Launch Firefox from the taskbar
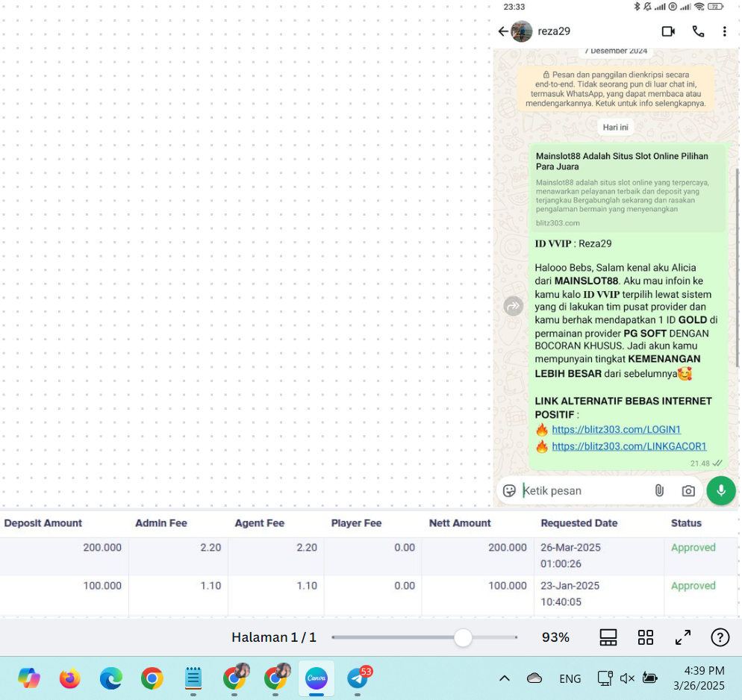The width and height of the screenshot is (742, 700). point(70,678)
